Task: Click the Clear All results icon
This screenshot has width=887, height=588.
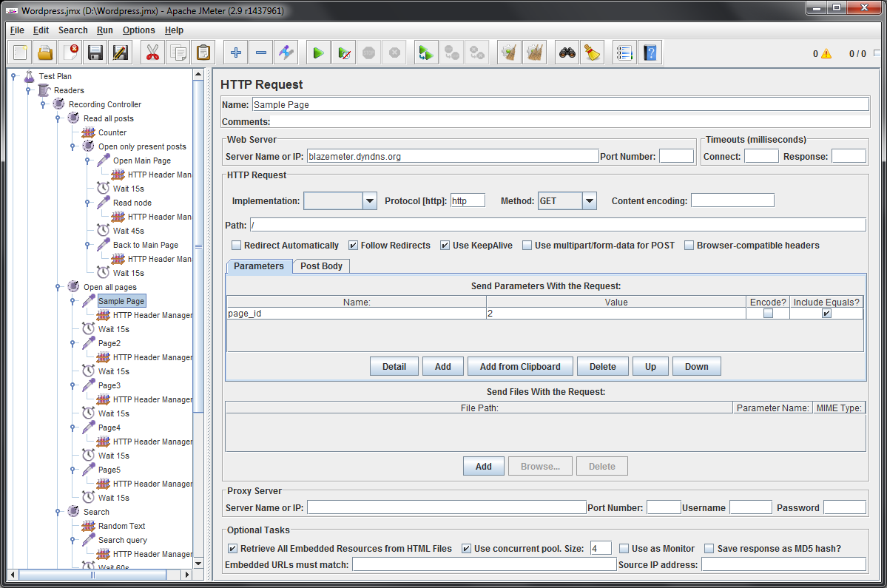Action: [x=535, y=53]
